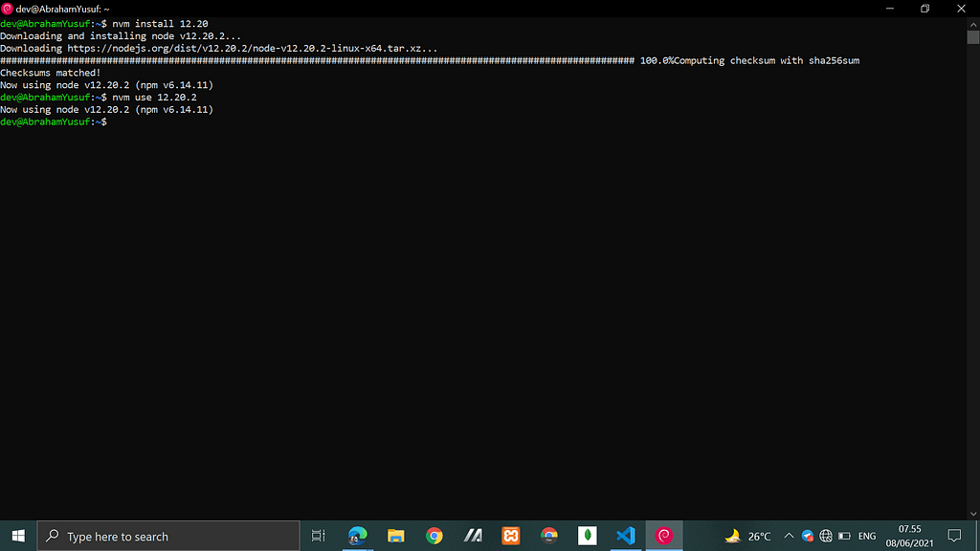This screenshot has width=980, height=551.
Task: Open the MongoDB Compass leaf icon
Action: click(587, 536)
